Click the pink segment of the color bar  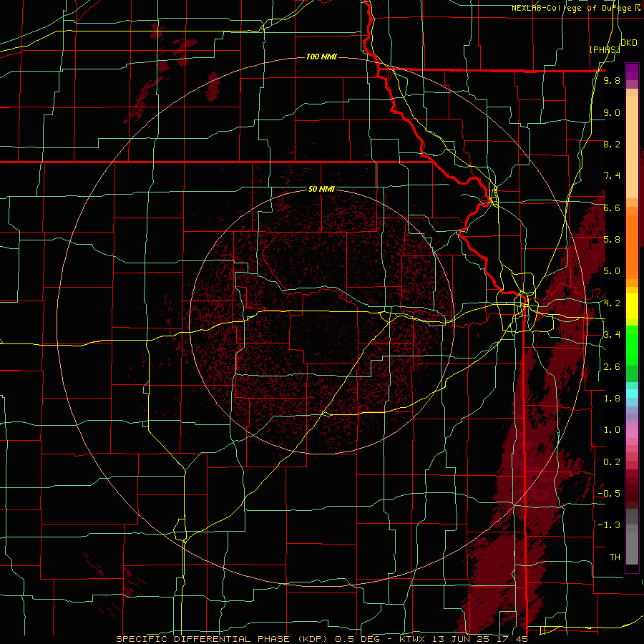(x=632, y=434)
